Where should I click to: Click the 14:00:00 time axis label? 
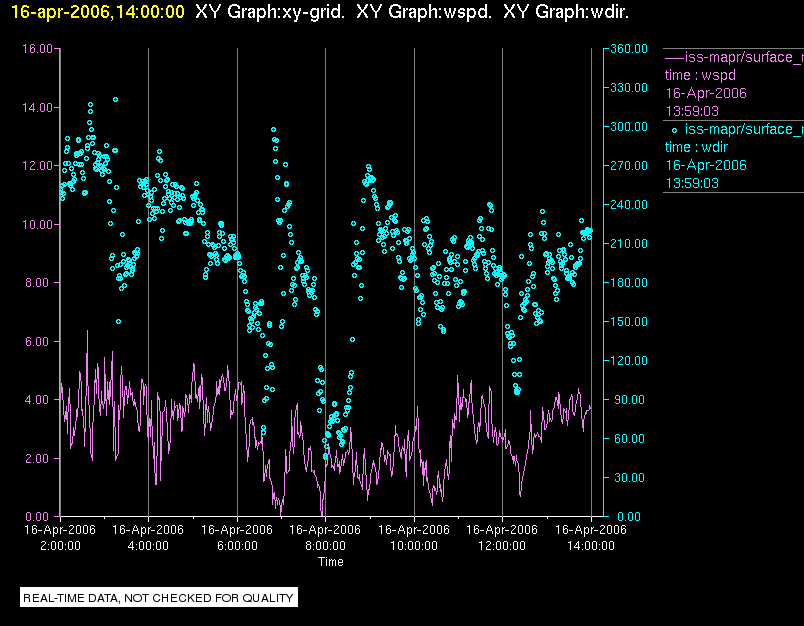pyautogui.click(x=591, y=546)
